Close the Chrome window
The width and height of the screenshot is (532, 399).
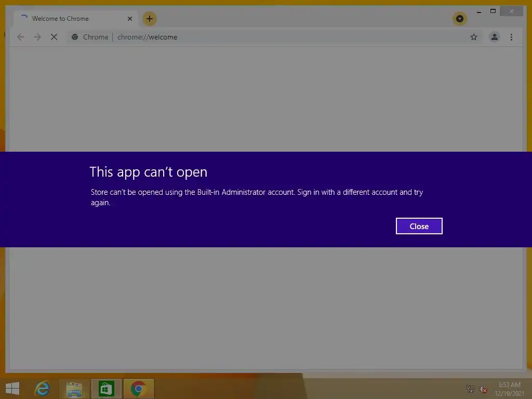[x=511, y=11]
